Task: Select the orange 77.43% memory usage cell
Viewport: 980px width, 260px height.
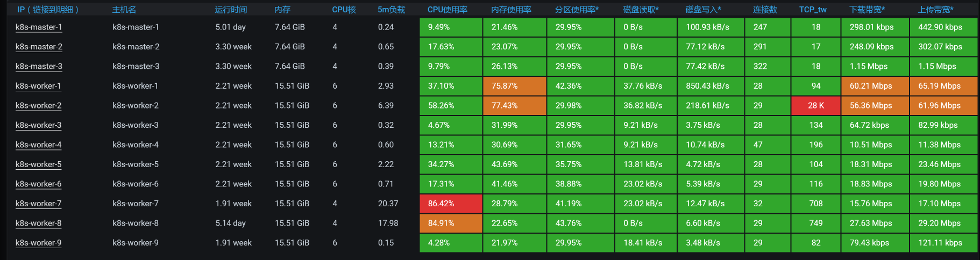Action: pyautogui.click(x=515, y=106)
